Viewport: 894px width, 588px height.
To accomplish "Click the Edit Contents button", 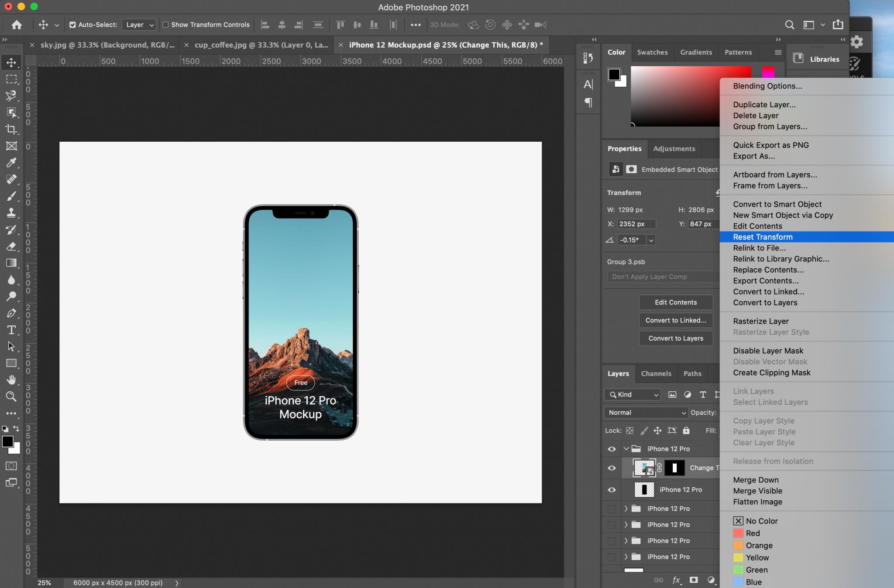I will [x=675, y=302].
